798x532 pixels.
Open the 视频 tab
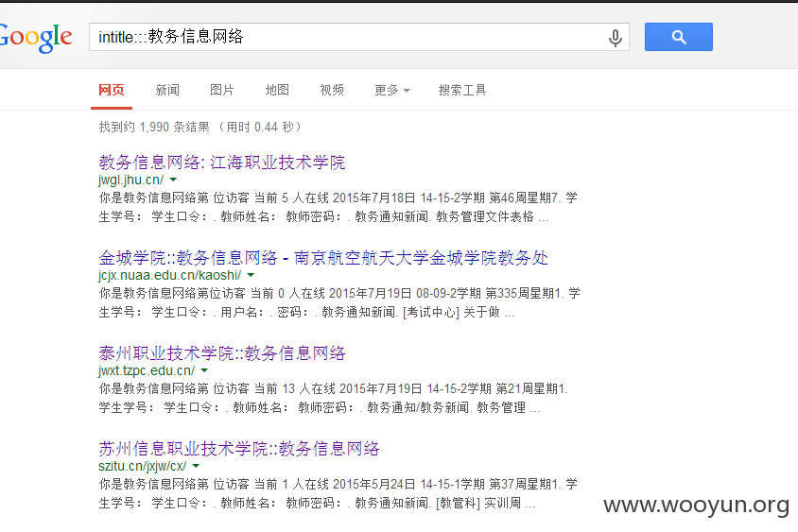(x=332, y=90)
